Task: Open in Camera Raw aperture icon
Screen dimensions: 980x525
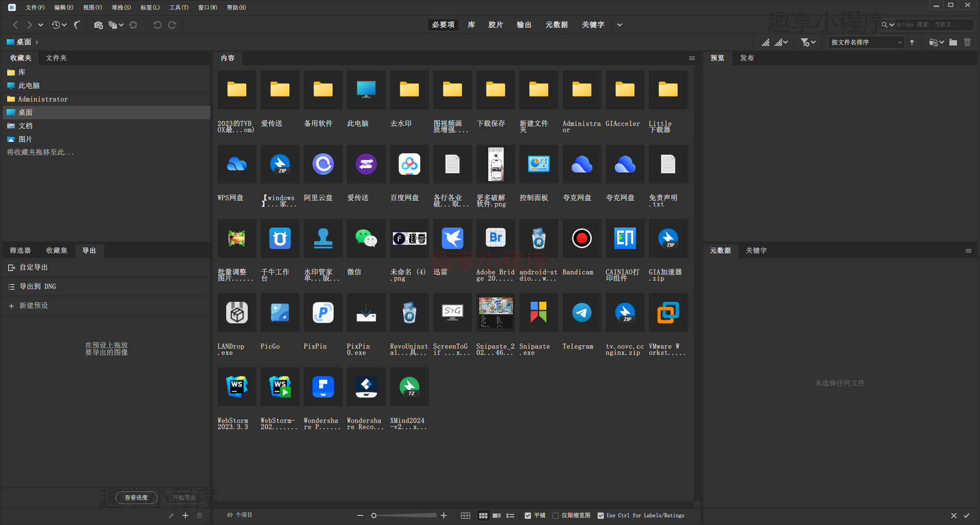Action: [x=133, y=25]
